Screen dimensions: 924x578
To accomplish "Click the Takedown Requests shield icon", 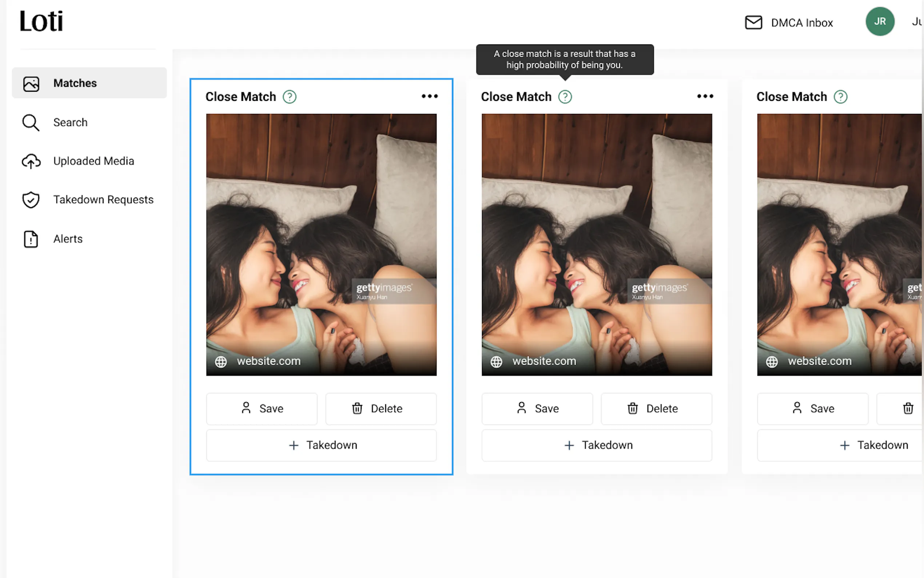I will coord(31,199).
